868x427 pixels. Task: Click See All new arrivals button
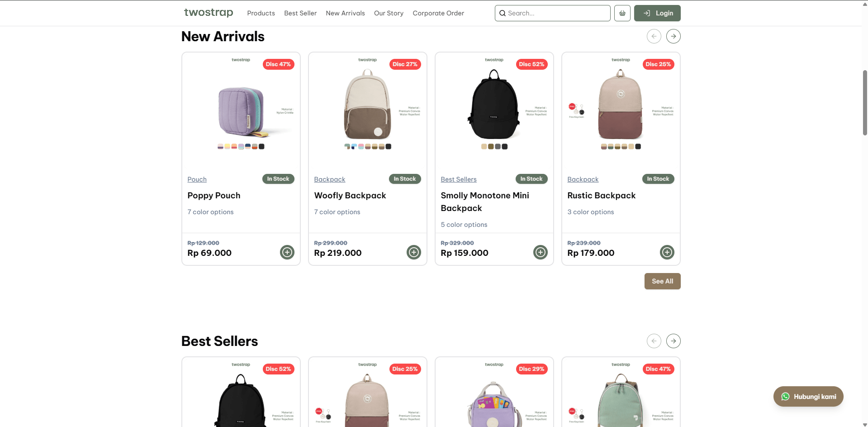tap(662, 281)
